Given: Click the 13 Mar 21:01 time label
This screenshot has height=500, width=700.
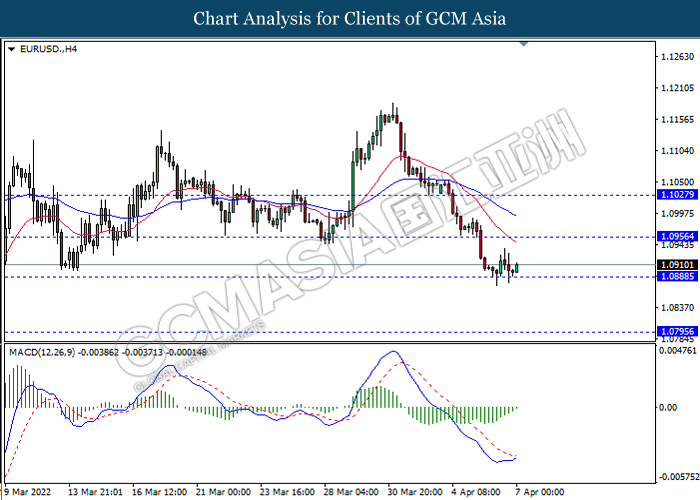Looking at the screenshot, I should (x=95, y=492).
